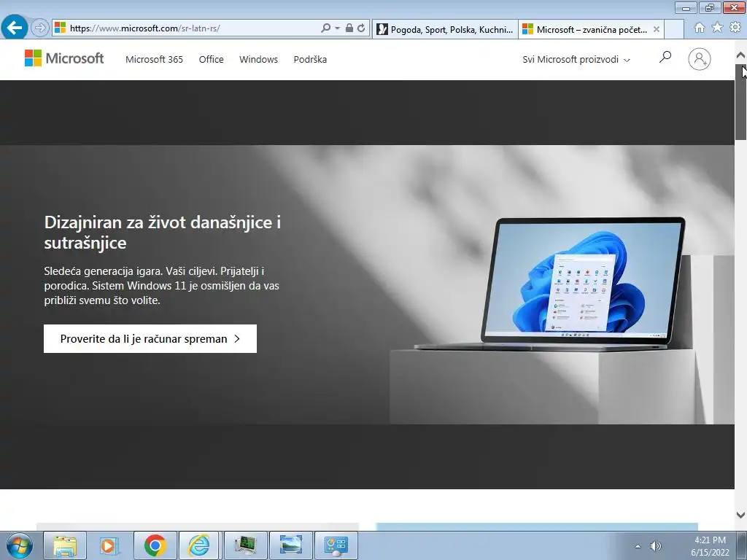The height and width of the screenshot is (560, 747).
Task: Click the vertical scrollbar thumb
Action: (x=740, y=102)
